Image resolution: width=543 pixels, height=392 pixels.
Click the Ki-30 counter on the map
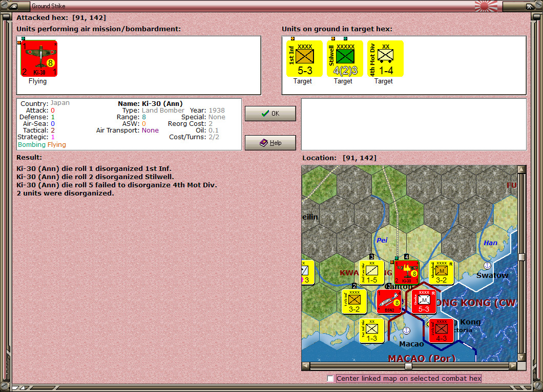407,272
